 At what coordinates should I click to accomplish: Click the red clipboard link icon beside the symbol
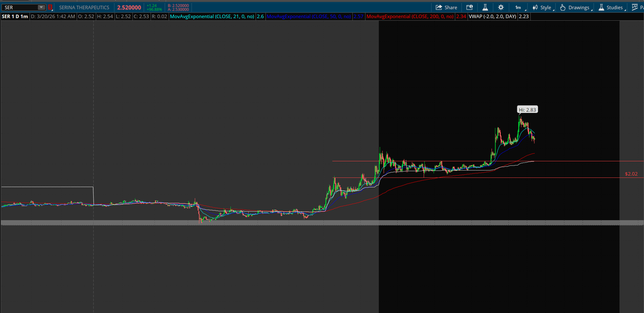pyautogui.click(x=50, y=8)
